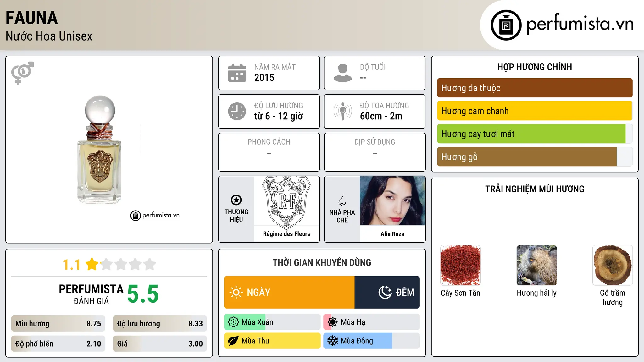Click the person silhouette age icon
Image resolution: width=644 pixels, height=362 pixels.
343,73
